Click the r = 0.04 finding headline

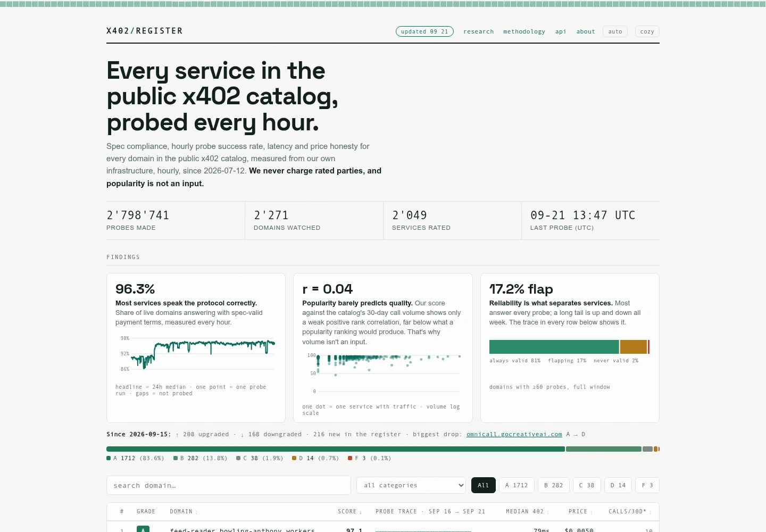tap(327, 289)
